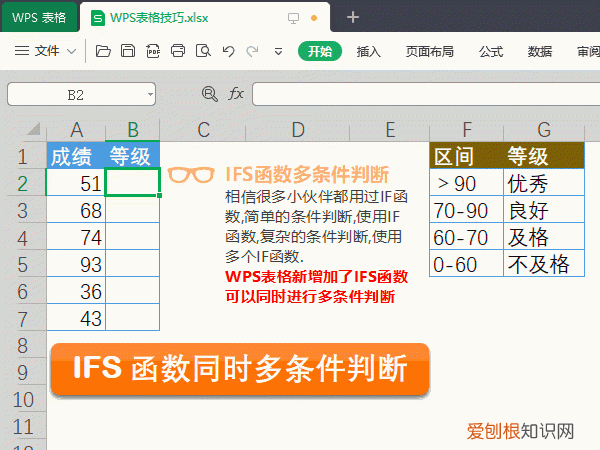Click cell G3 containing 良好
This screenshot has height=450, width=600.
(x=544, y=210)
